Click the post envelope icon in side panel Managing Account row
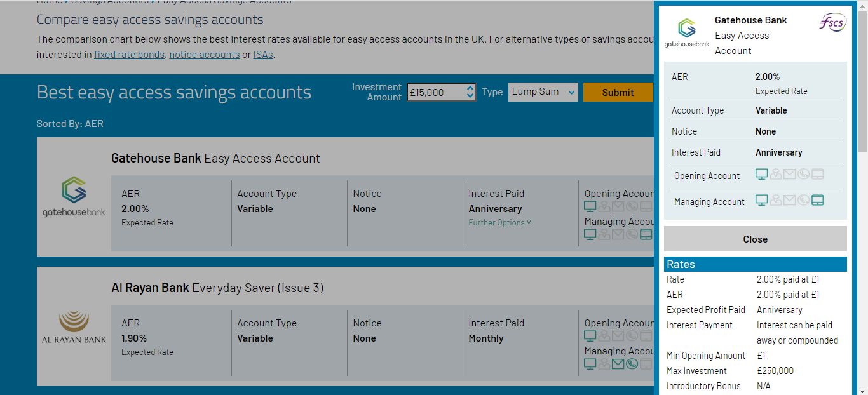This screenshot has height=395, width=868. pos(789,201)
